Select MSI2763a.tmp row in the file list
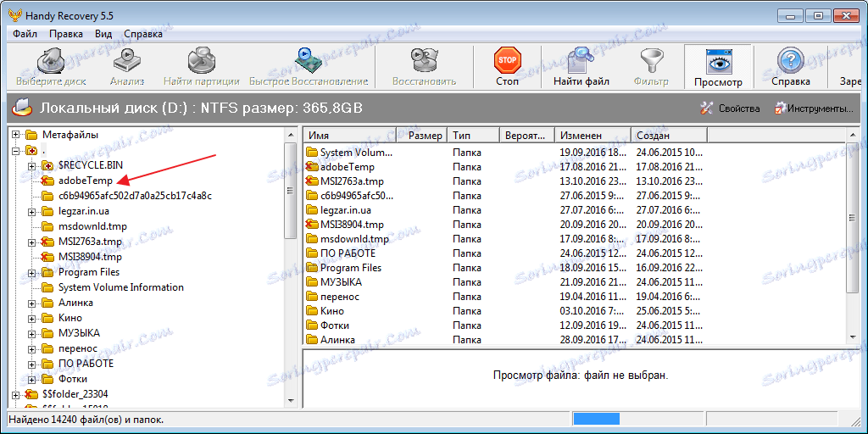The image size is (868, 434). (x=575, y=181)
